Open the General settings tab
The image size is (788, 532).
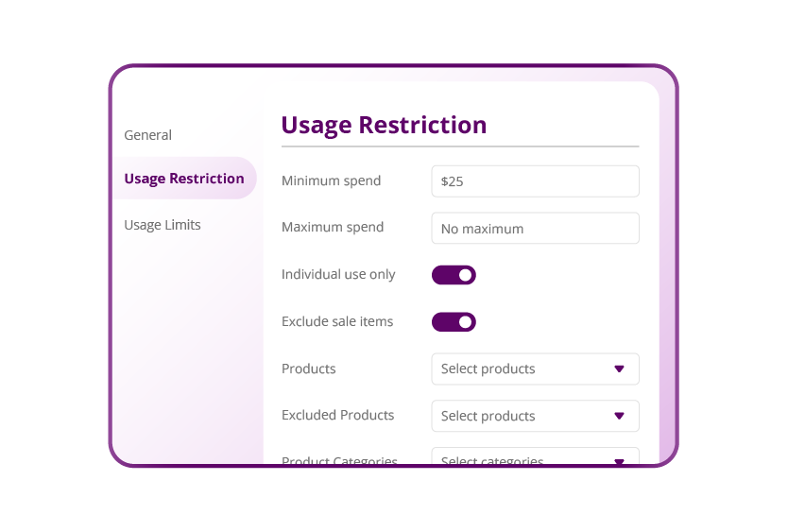coord(148,135)
